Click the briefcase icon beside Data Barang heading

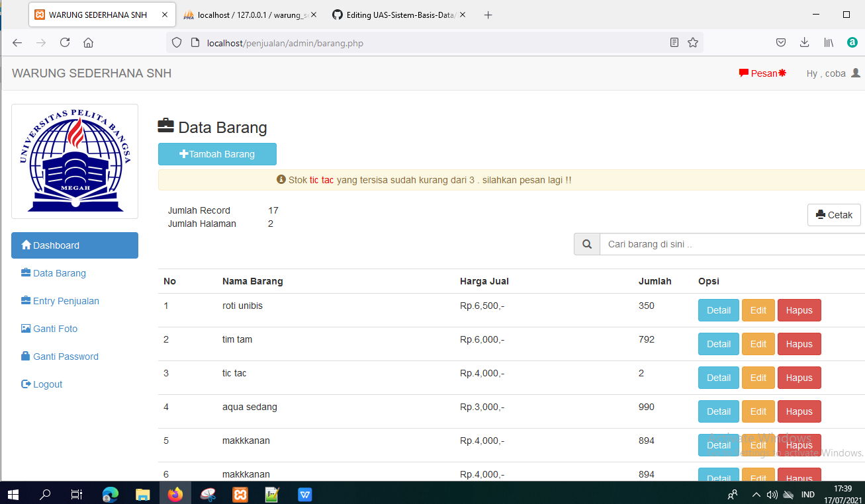pos(165,125)
